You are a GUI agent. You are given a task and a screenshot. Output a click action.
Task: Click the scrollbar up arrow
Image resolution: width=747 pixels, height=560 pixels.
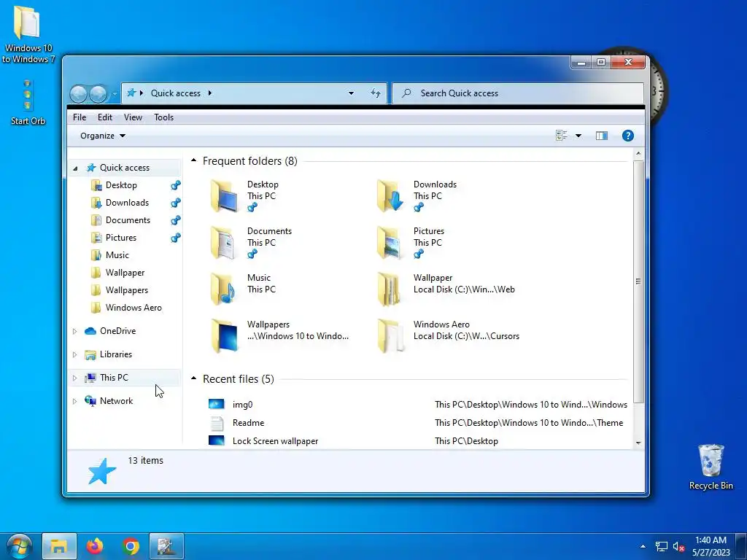638,154
